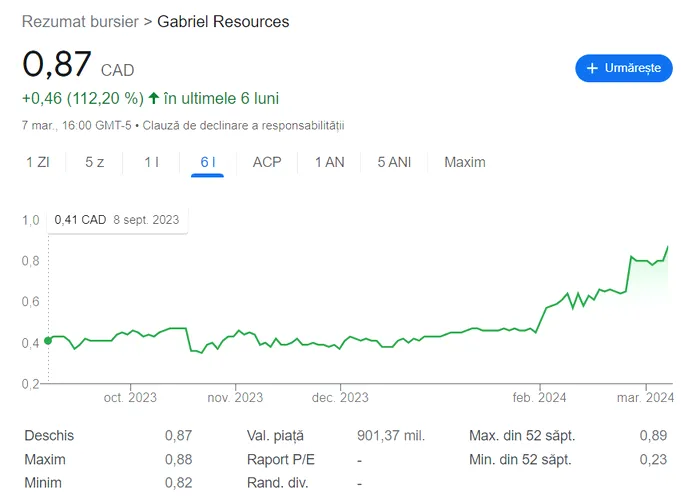Switch to the 5 ANI range tab
This screenshot has width=700, height=498.
(394, 162)
